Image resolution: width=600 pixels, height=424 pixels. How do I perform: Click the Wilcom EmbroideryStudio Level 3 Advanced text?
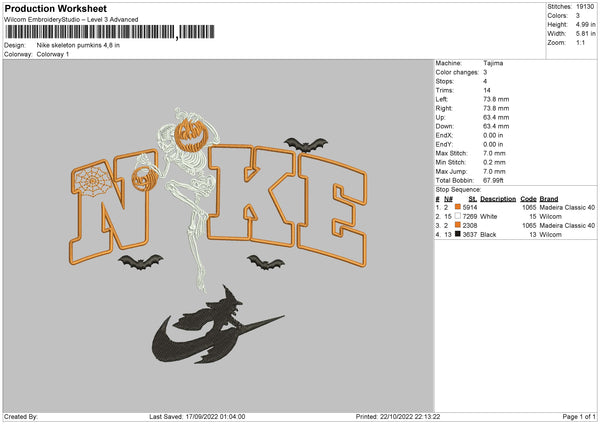71,20
